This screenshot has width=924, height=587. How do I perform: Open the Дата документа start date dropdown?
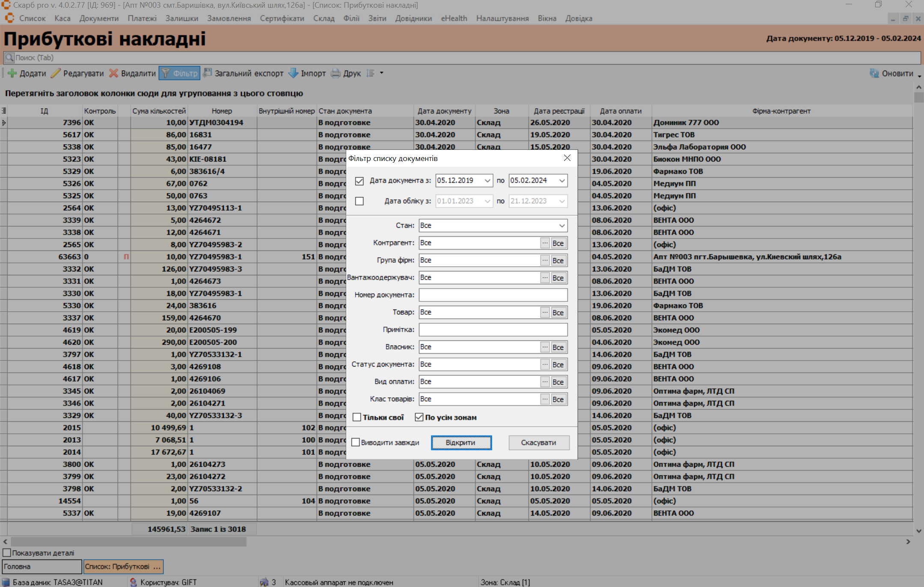point(487,181)
